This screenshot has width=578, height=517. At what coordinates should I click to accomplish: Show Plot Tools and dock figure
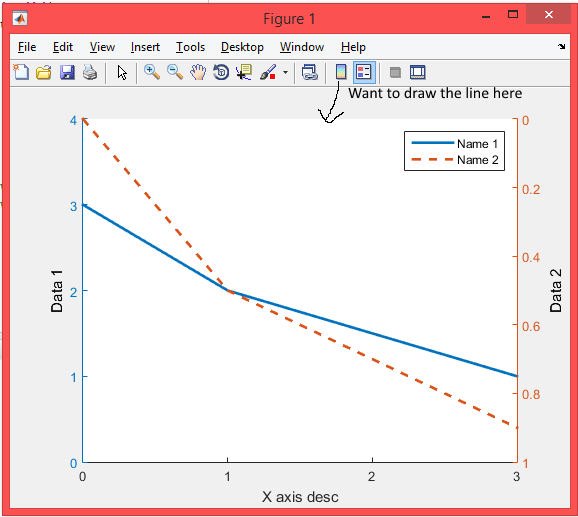tap(418, 72)
